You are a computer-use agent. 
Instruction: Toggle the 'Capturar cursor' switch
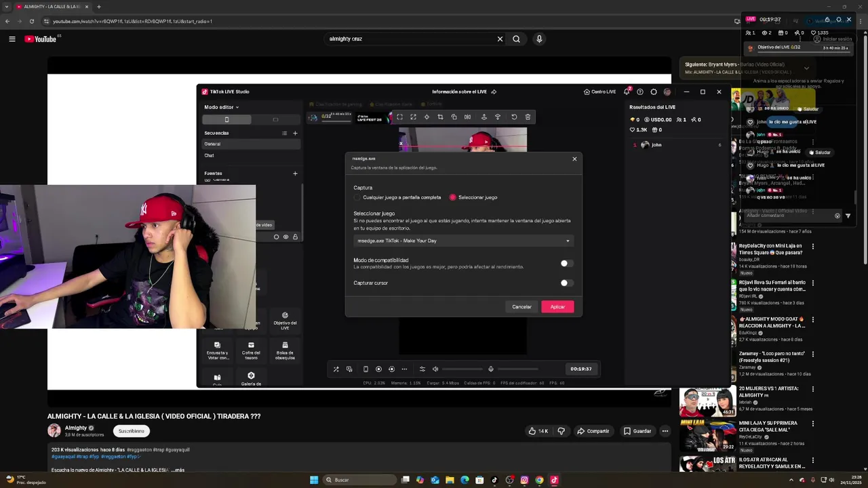[566, 283]
